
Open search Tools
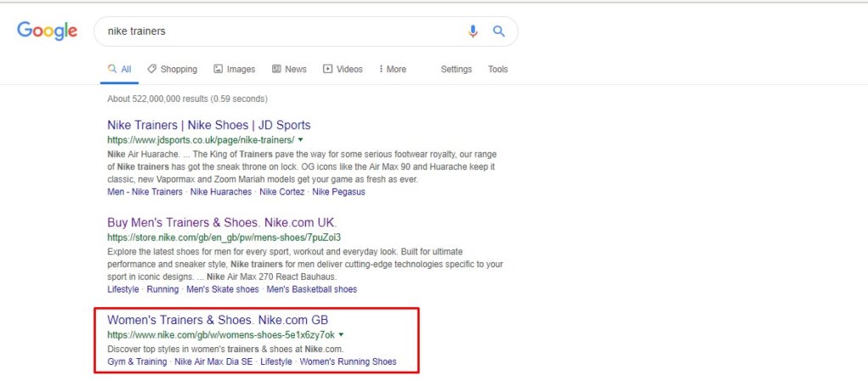[x=498, y=70]
